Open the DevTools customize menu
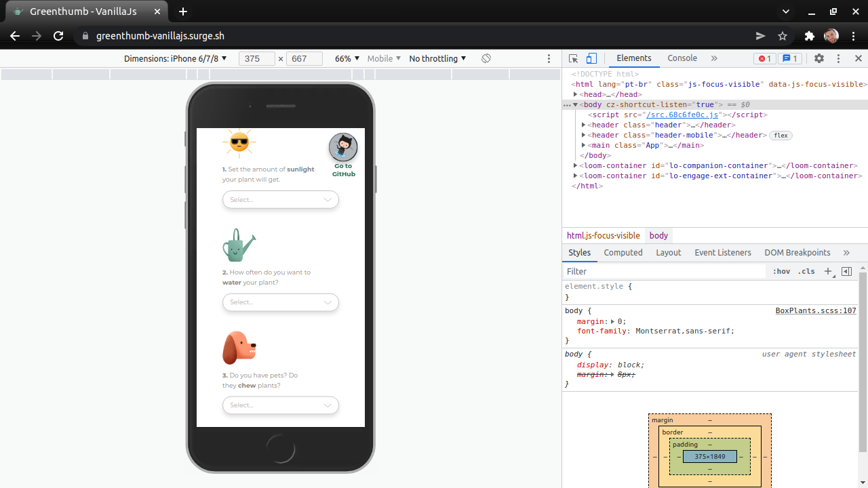This screenshot has width=868, height=488. click(x=838, y=58)
